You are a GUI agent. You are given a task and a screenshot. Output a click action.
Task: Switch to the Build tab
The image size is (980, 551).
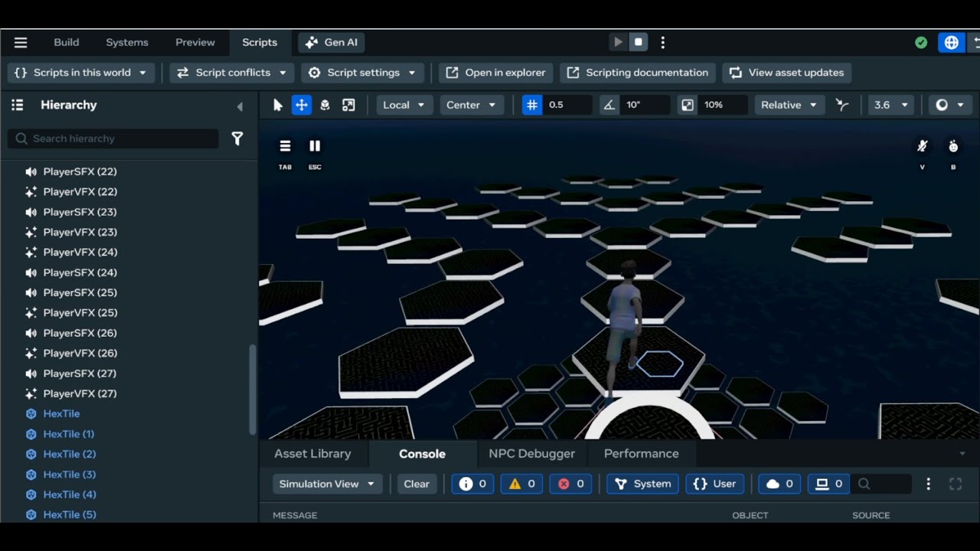(x=67, y=42)
